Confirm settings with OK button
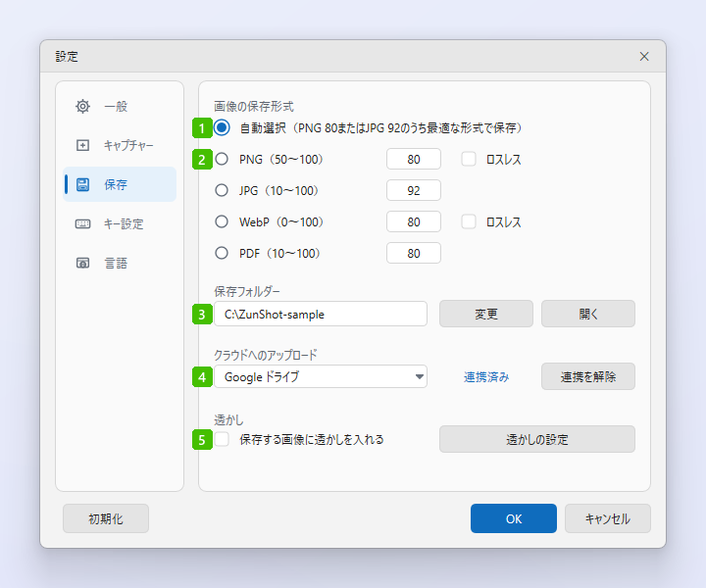706x588 pixels. (514, 518)
